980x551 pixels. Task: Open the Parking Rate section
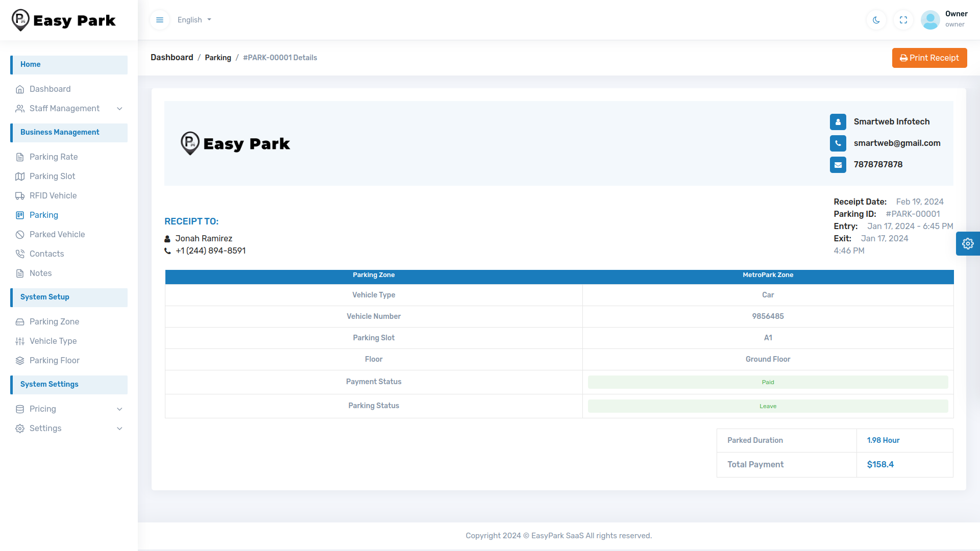(x=53, y=157)
